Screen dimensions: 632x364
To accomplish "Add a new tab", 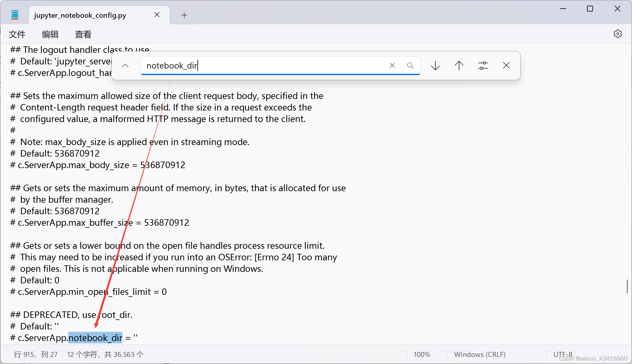I will click(184, 15).
